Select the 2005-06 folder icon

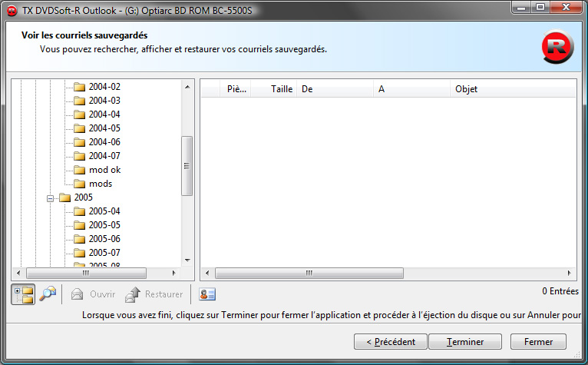pyautogui.click(x=79, y=239)
